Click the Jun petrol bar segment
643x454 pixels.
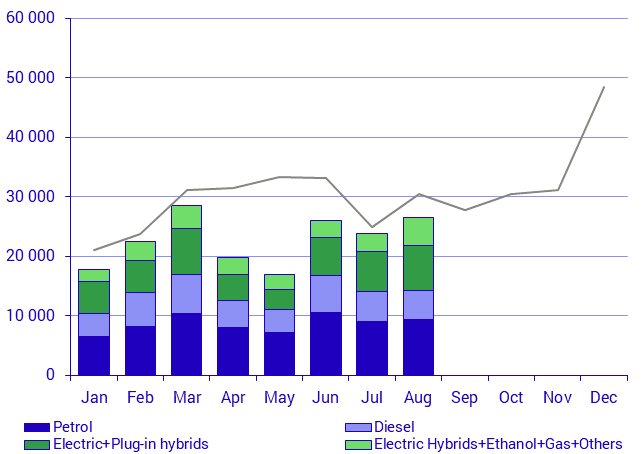tap(326, 344)
